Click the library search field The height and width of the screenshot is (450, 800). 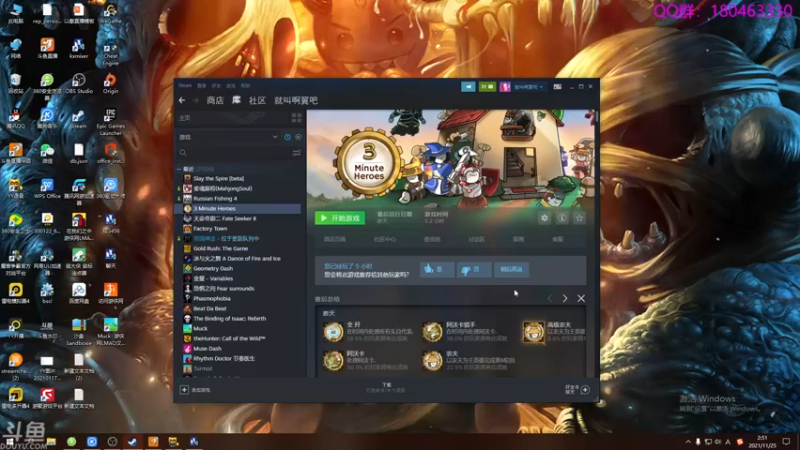coord(235,153)
